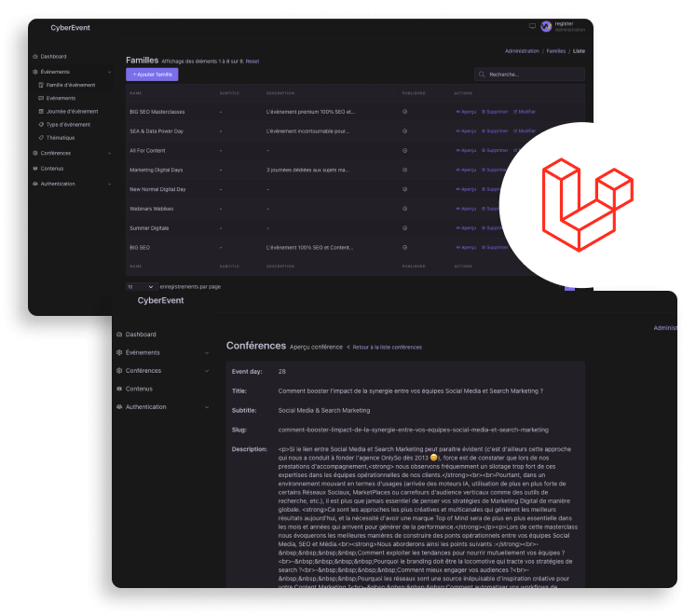Click Aperçu for the BIG SEO row
This screenshot has height=616, width=696.
[x=466, y=247]
